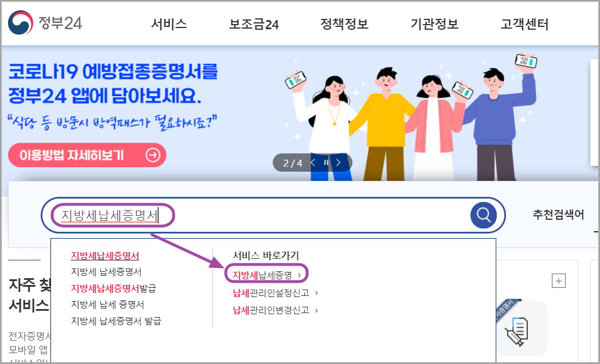Click arrow icon in 이용방법 자세히보기 button
The height and width of the screenshot is (364, 600).
coord(152,155)
